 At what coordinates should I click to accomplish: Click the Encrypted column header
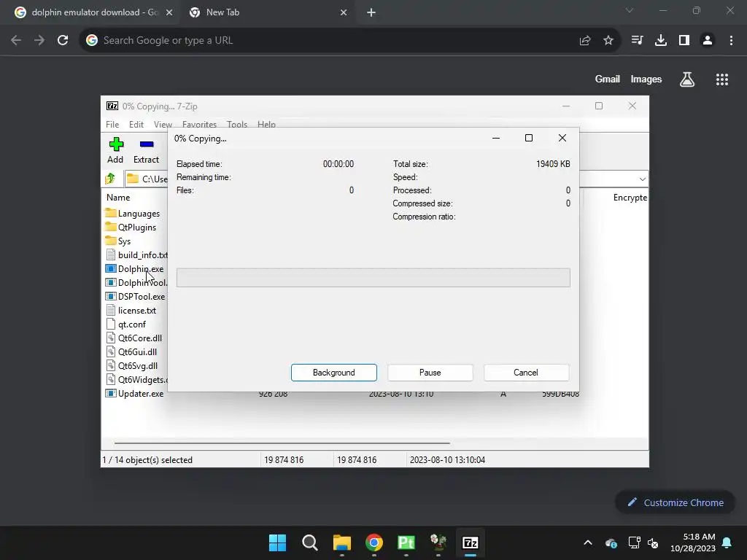[x=630, y=197]
